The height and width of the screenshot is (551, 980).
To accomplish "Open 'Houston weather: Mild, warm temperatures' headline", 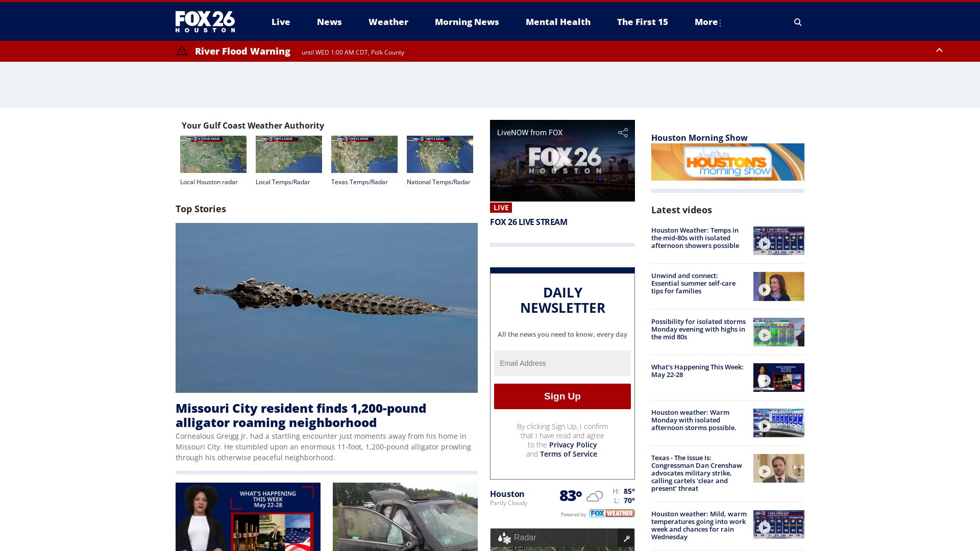I will click(699, 525).
